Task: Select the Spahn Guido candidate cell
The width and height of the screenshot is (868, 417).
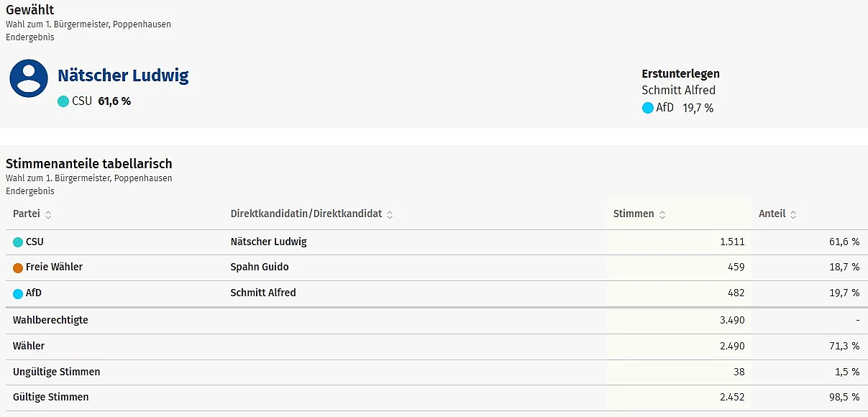Action: 260,267
